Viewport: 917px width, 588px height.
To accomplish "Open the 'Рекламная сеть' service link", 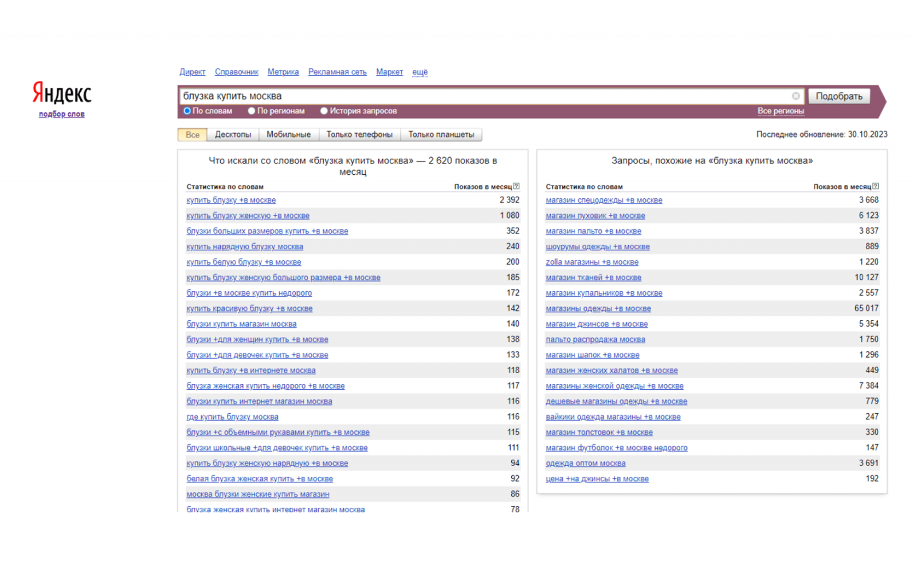I will pos(338,72).
